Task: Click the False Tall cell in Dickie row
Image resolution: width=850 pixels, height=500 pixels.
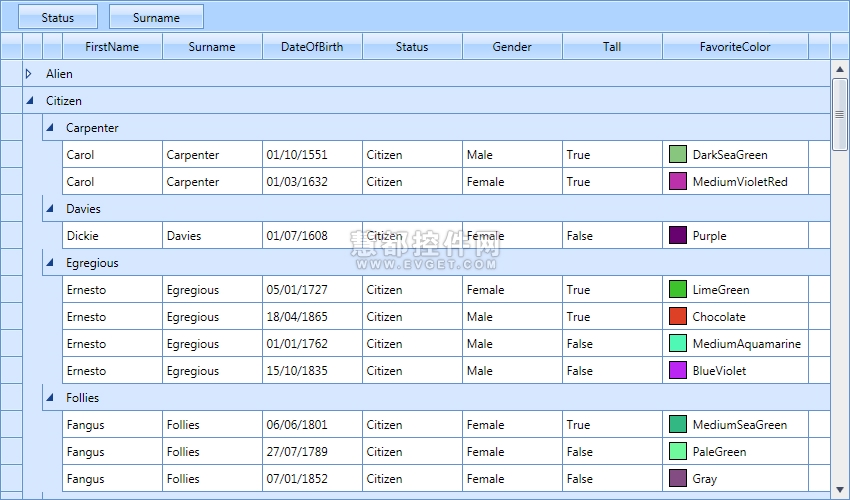Action: point(612,235)
